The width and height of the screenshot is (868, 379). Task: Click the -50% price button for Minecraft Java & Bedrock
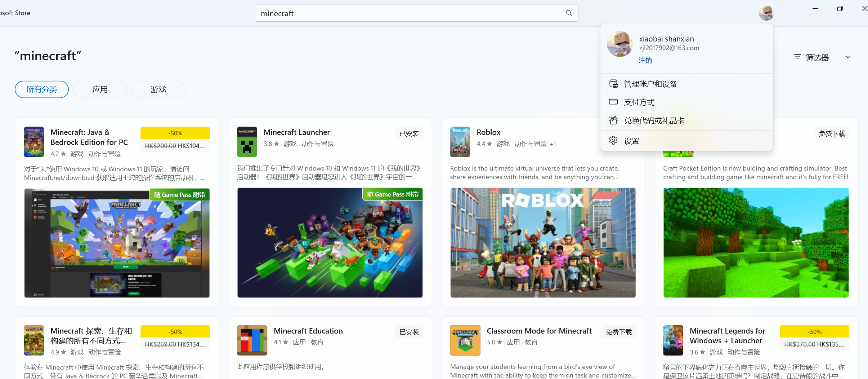tap(175, 139)
